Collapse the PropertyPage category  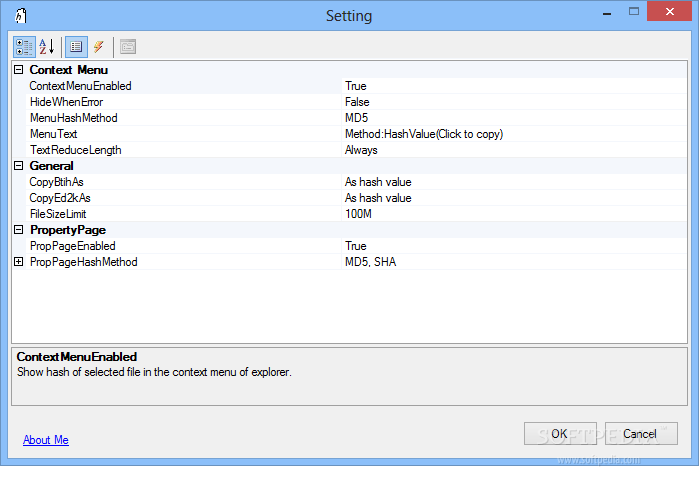click(19, 230)
